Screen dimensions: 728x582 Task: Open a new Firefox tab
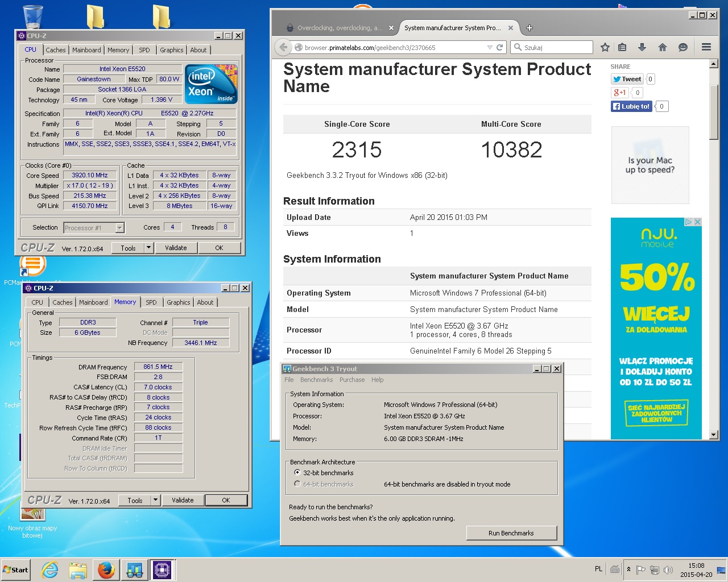pyautogui.click(x=529, y=27)
